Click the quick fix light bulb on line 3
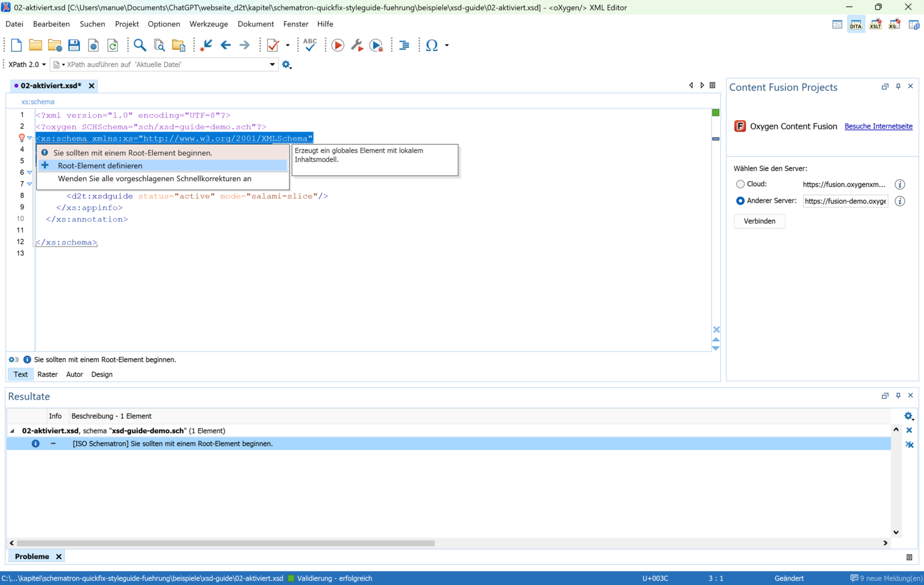Screen dimensions: 924x585 click(x=22, y=138)
